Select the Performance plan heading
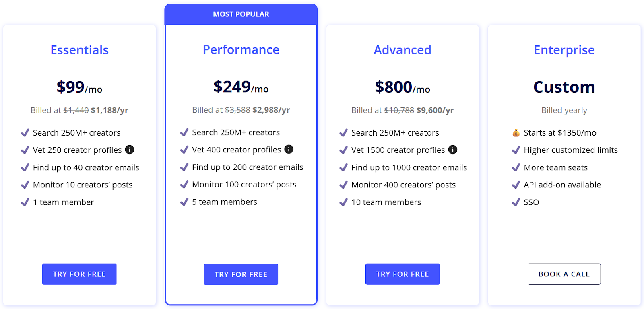Viewport: 644px width, 309px height. click(x=241, y=49)
